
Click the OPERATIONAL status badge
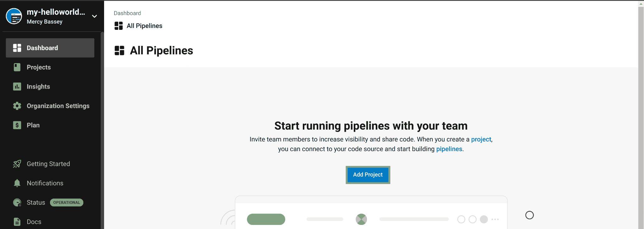pyautogui.click(x=67, y=203)
